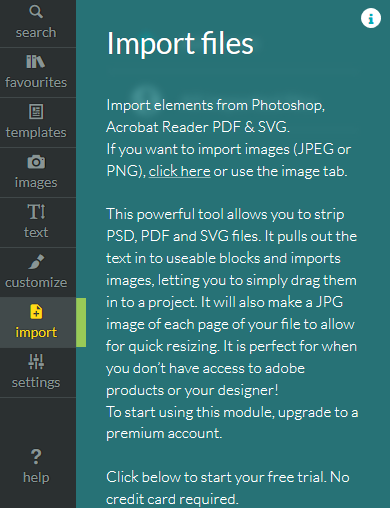Screen dimensions: 390x508
Task: Select the text tool T icon
Action: point(36,212)
